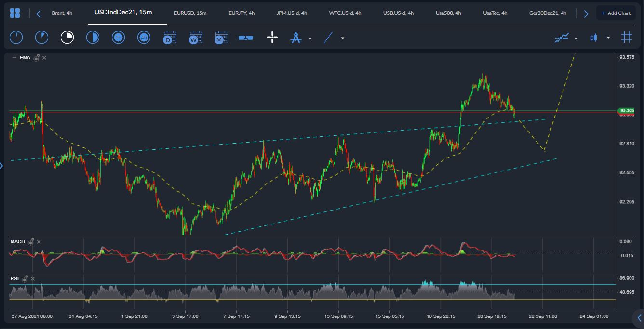
Task: Select the trend line drawing tool
Action: coord(328,38)
